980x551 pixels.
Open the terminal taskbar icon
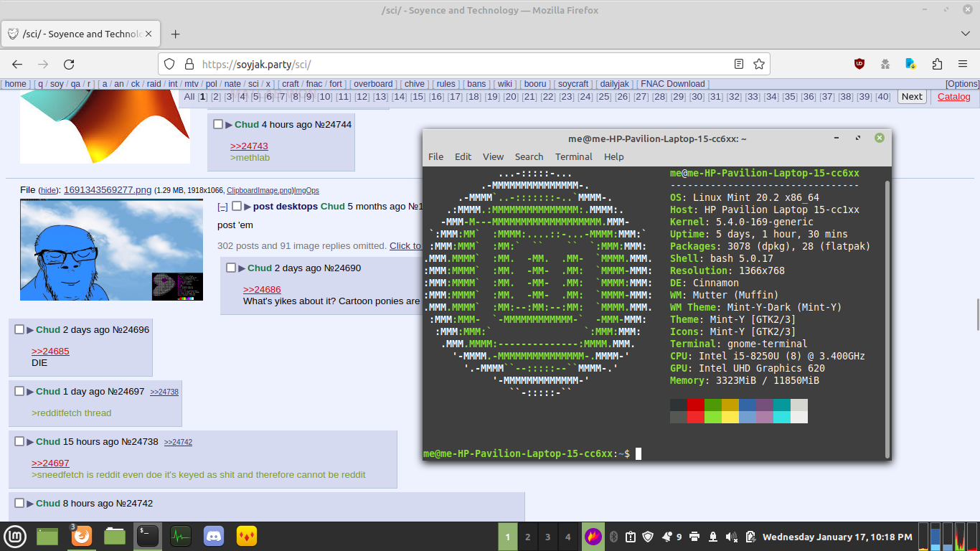tap(148, 536)
